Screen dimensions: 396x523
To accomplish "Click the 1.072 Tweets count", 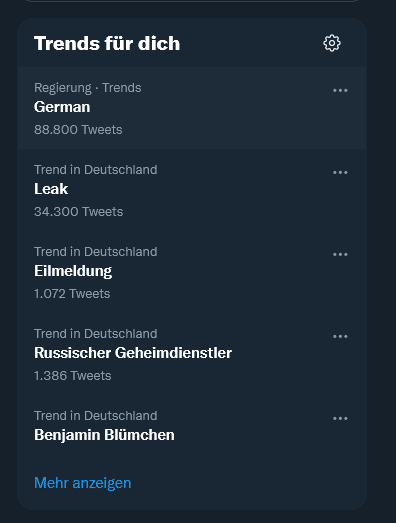I will 72,294.
